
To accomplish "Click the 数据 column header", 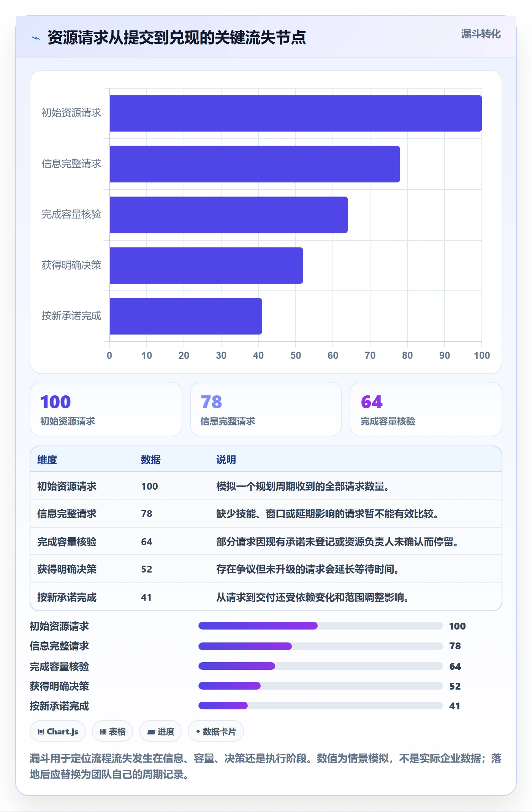I will 151,460.
